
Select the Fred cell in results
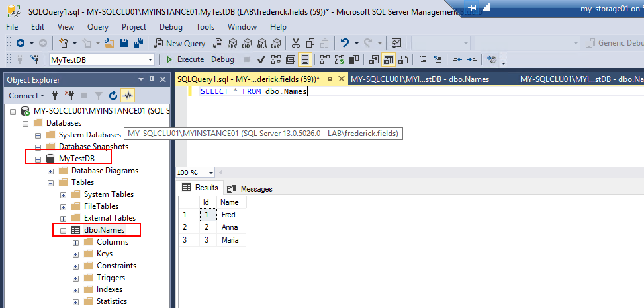coord(231,215)
